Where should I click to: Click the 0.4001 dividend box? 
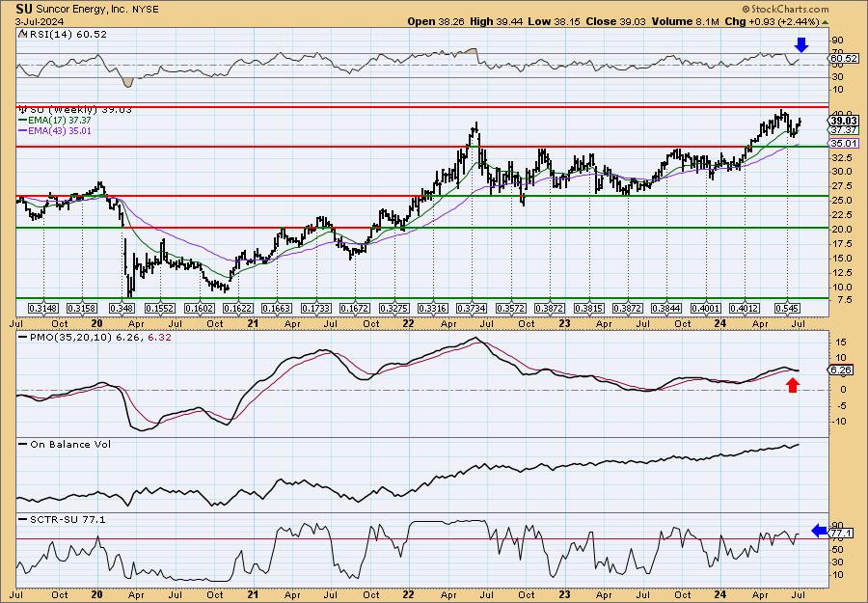[706, 308]
